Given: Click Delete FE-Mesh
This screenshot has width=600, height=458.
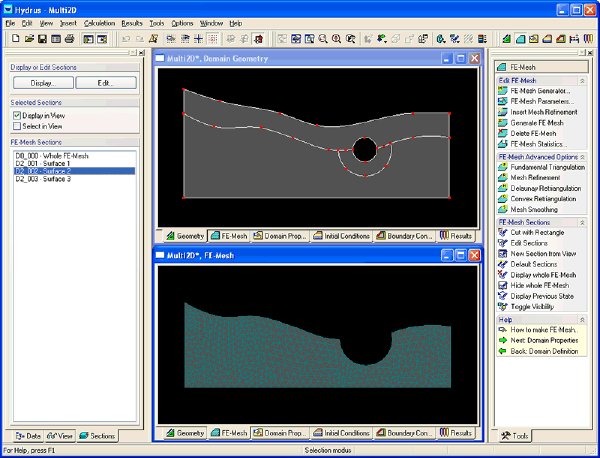Looking at the screenshot, I should [533, 134].
